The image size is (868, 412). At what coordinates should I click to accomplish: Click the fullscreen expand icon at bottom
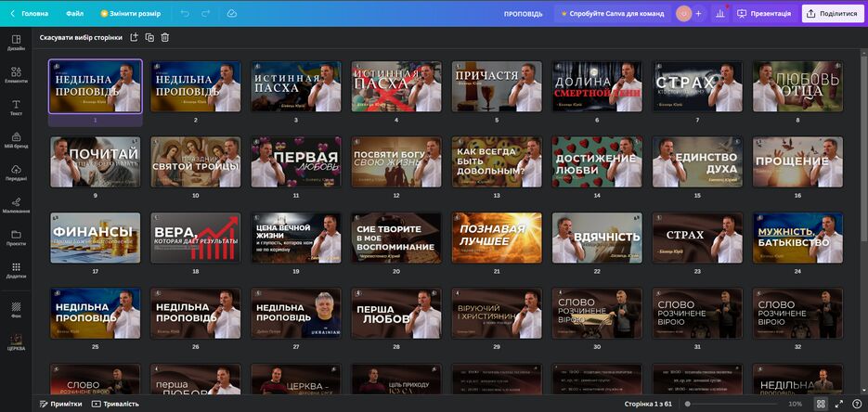coord(839,404)
